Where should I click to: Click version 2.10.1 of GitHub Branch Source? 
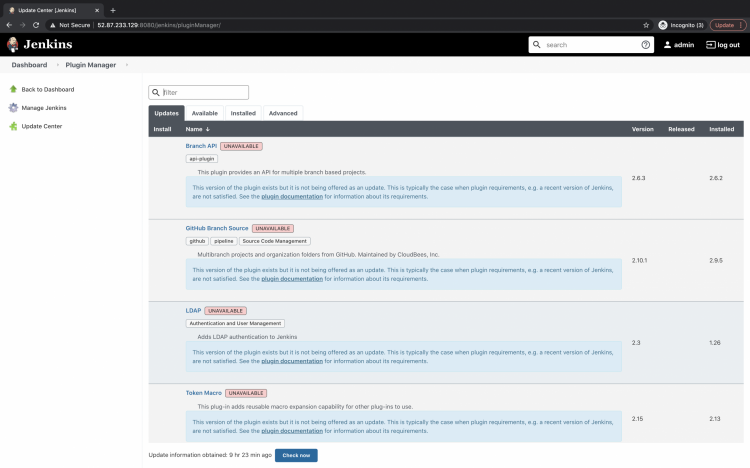(x=639, y=260)
